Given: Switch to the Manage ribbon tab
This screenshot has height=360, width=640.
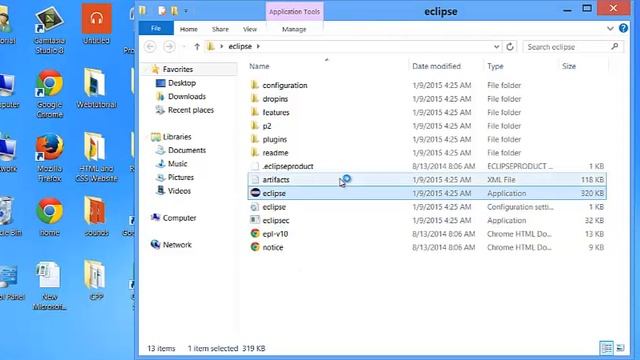Looking at the screenshot, I should 294,29.
